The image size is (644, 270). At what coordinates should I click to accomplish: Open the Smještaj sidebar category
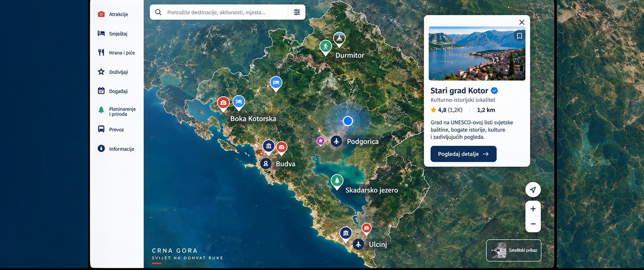pyautogui.click(x=113, y=34)
